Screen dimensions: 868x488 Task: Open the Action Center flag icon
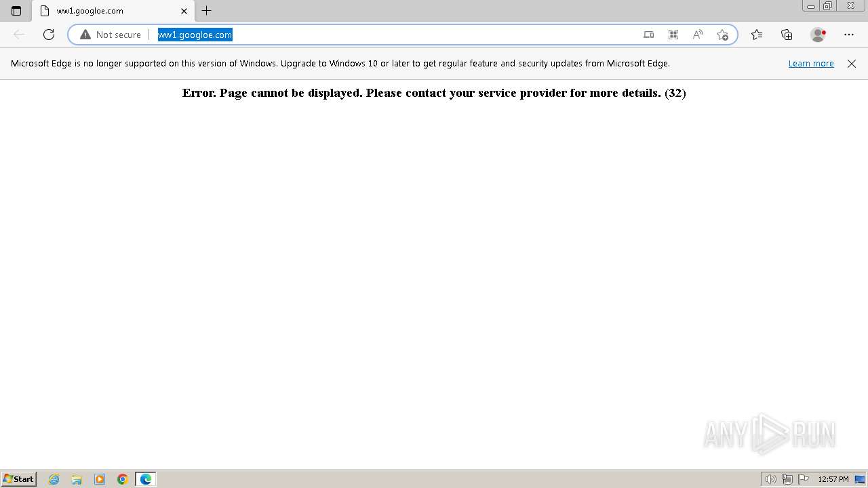(804, 479)
